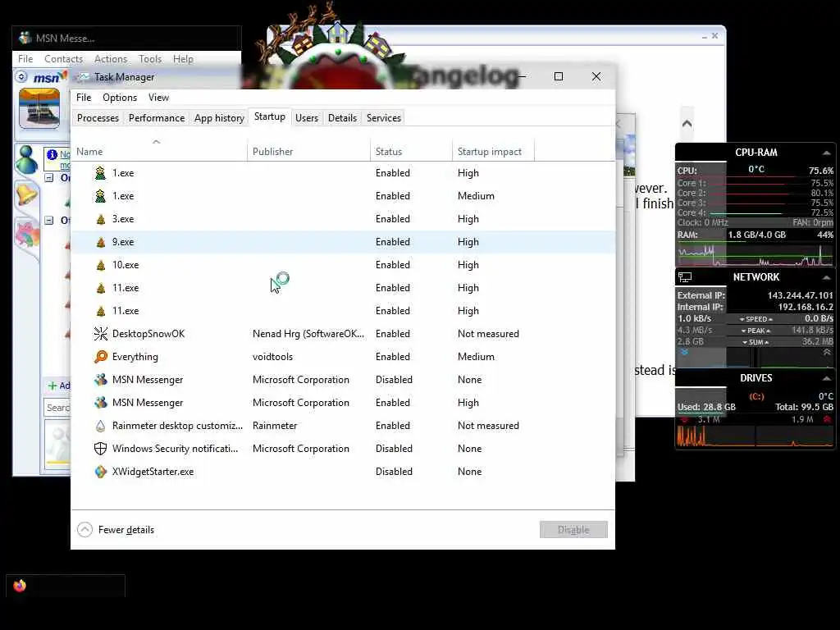This screenshot has width=840, height=630.
Task: Click the blue info icon in MSN
Action: [x=52, y=155]
